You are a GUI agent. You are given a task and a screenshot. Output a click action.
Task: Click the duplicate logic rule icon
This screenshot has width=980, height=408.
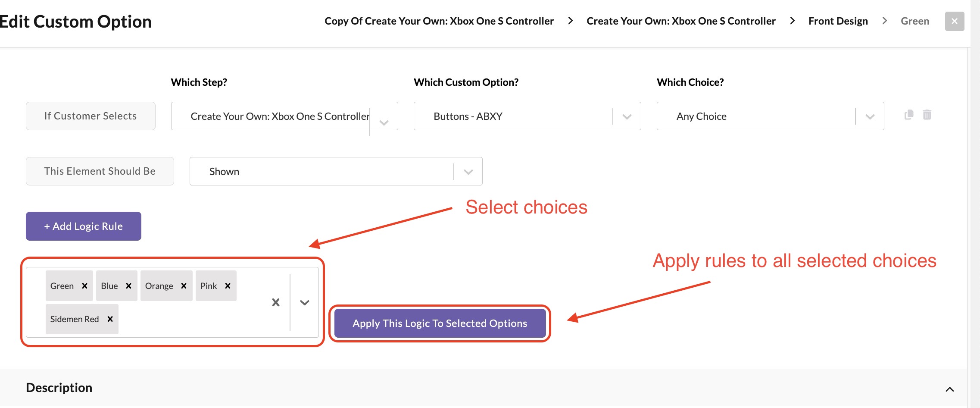click(909, 115)
